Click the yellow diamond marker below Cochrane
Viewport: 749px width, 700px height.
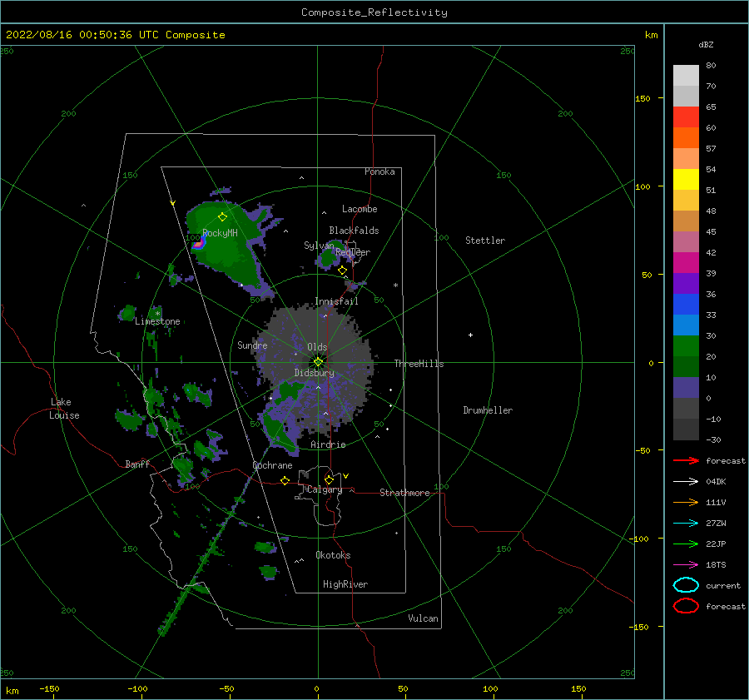(285, 480)
